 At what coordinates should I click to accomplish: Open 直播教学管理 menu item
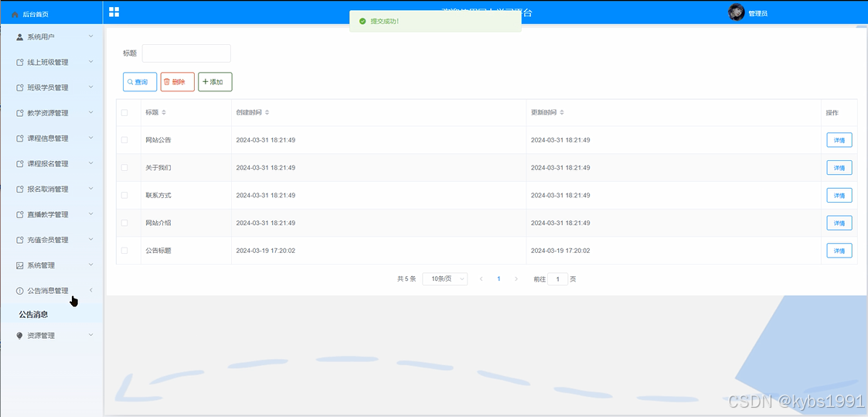click(52, 215)
